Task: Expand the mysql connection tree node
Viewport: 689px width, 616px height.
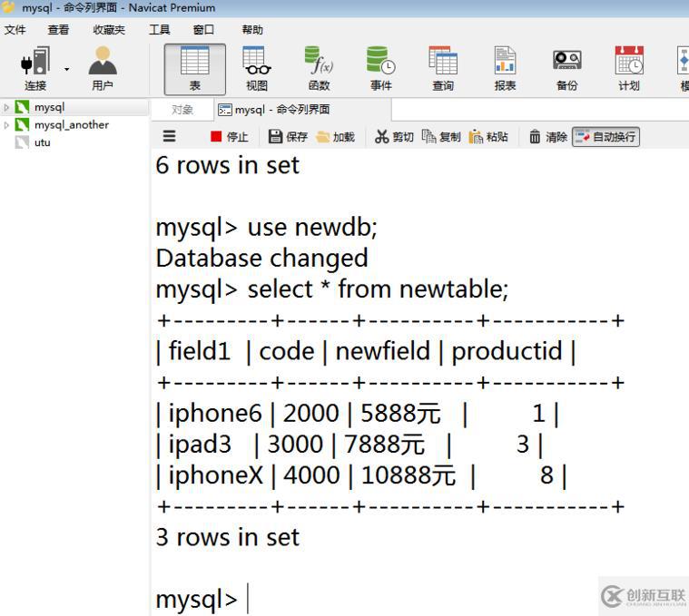Action: point(6,107)
